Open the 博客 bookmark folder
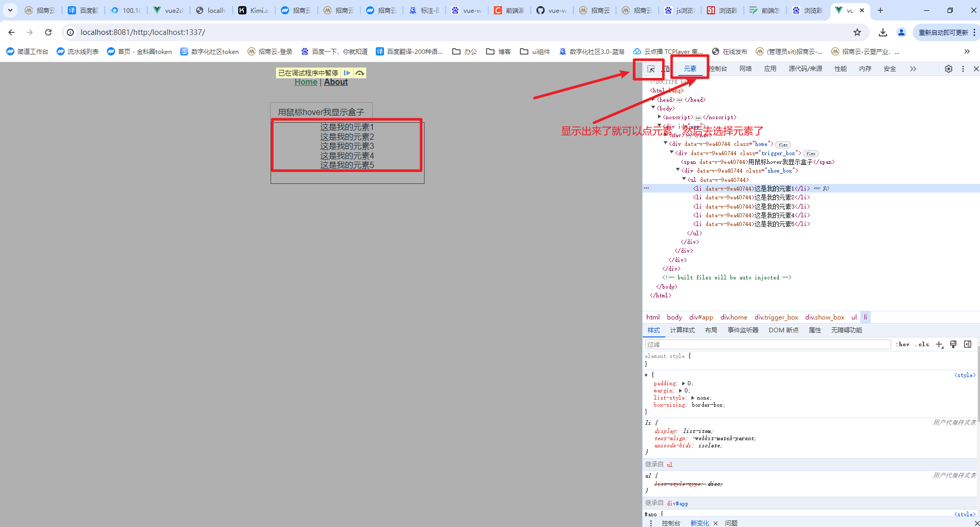This screenshot has height=527, width=980. pyautogui.click(x=498, y=51)
